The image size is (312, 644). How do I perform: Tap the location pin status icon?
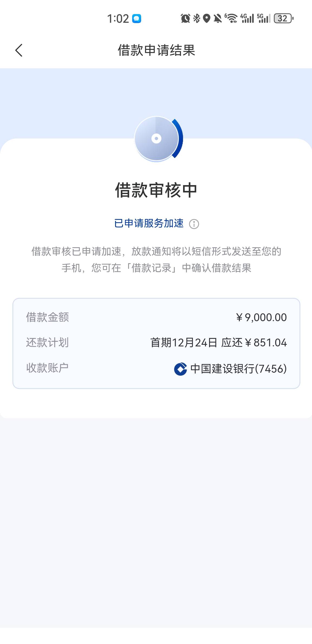pos(207,18)
